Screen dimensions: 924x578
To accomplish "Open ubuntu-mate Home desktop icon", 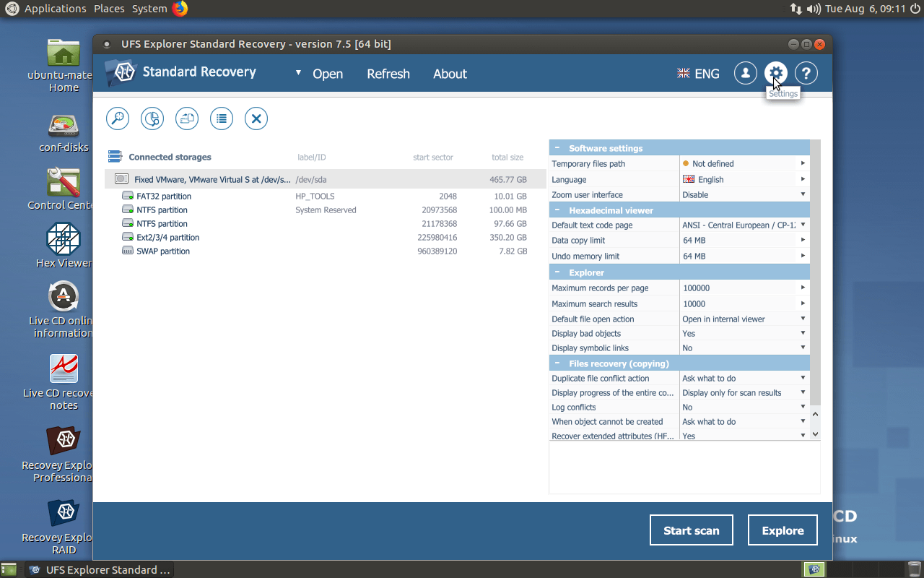I will [64, 65].
